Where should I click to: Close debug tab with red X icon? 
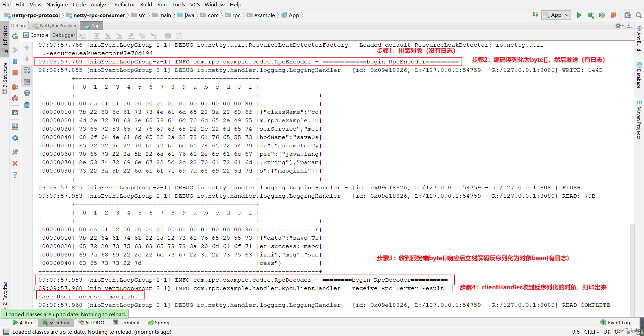15,163
